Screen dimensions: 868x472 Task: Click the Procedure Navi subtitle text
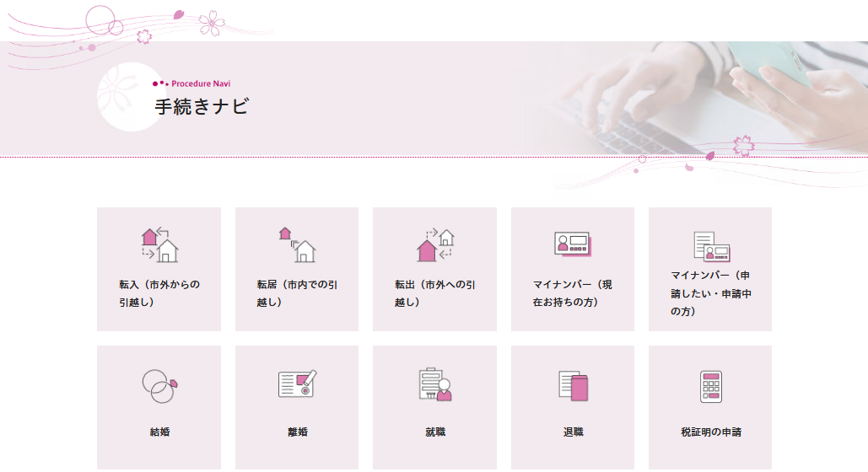(x=201, y=83)
